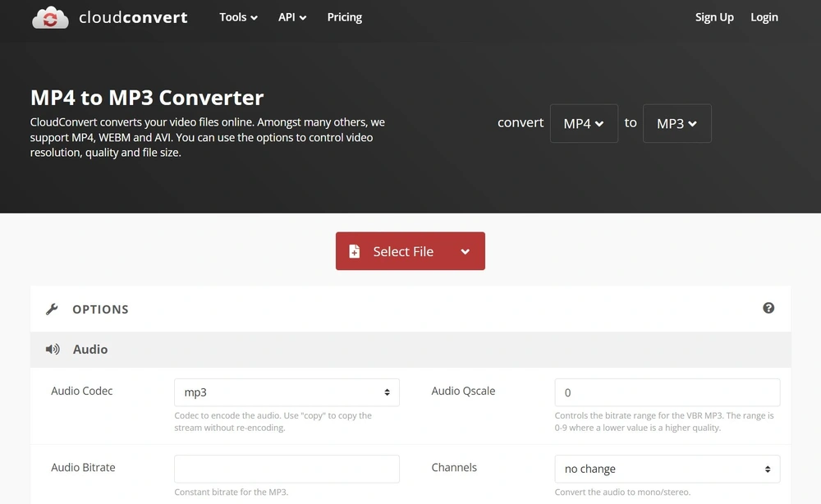Click the 'Controls the bitrate range' hint text
Screen dimensions: 821x504
(664, 421)
